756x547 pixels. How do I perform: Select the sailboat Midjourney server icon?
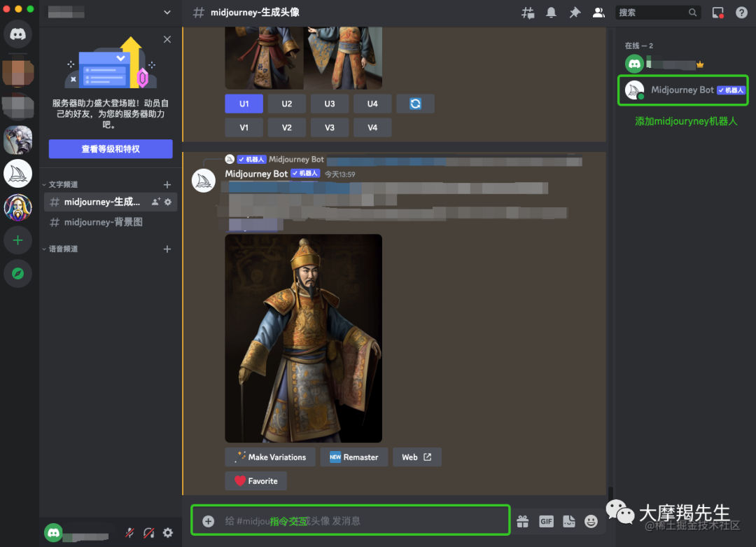pos(17,173)
